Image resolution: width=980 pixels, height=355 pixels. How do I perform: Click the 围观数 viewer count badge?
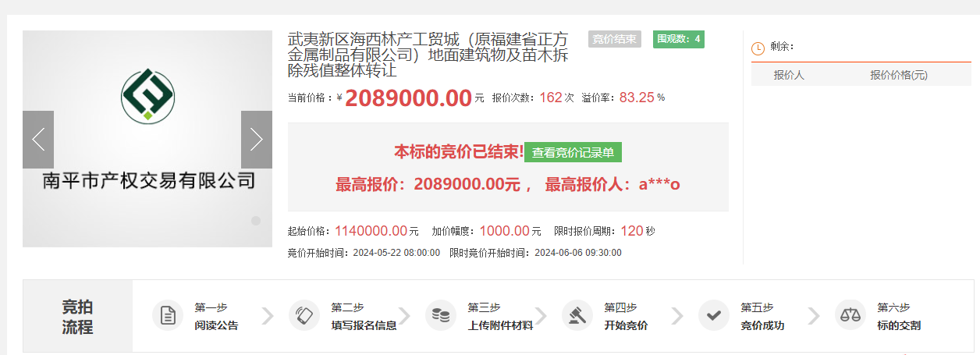click(x=678, y=39)
